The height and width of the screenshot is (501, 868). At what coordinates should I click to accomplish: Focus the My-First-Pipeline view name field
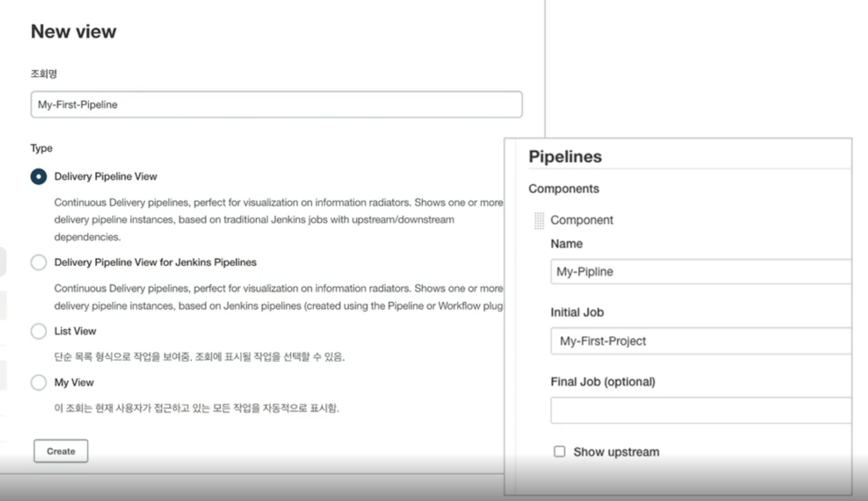click(276, 105)
